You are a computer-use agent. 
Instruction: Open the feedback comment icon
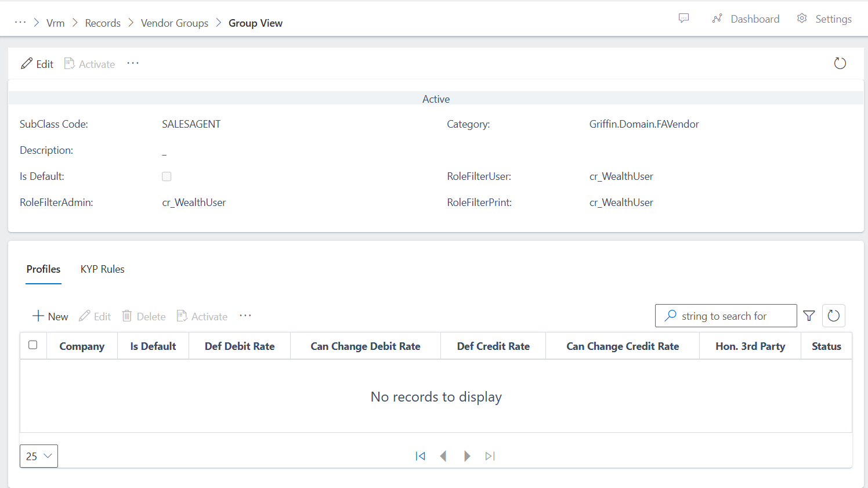(684, 18)
